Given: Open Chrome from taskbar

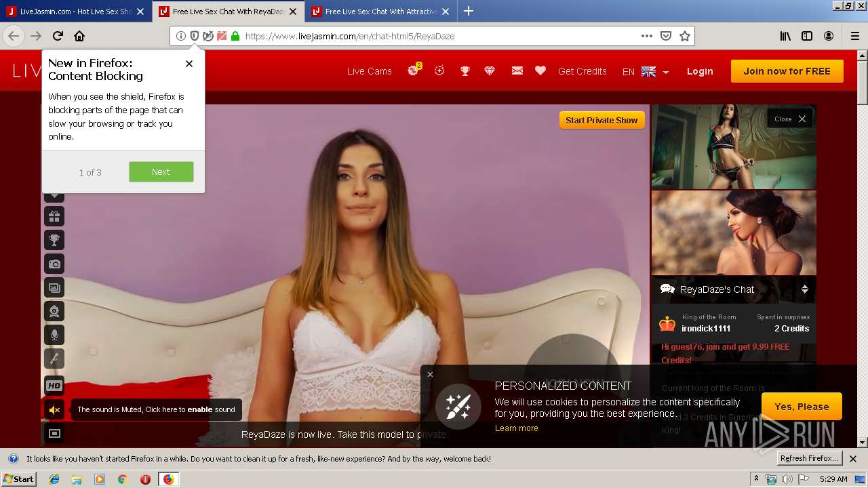Looking at the screenshot, I should click(x=122, y=479).
